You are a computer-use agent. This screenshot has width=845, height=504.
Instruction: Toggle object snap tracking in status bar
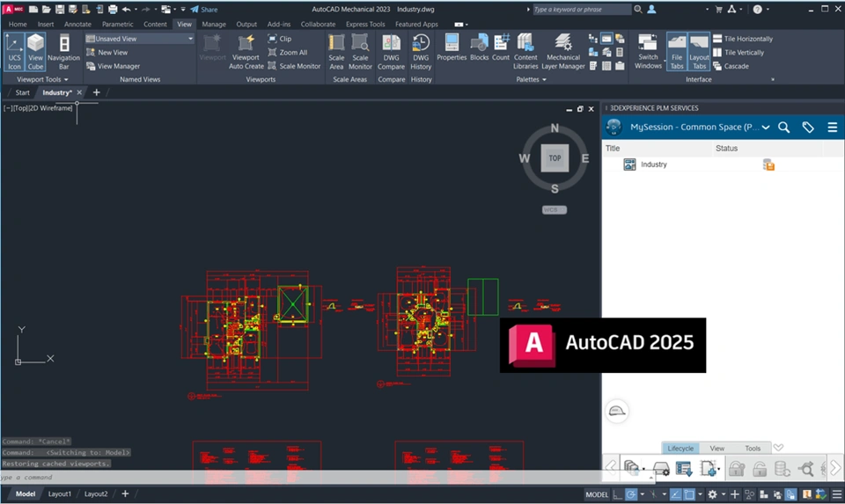click(675, 494)
